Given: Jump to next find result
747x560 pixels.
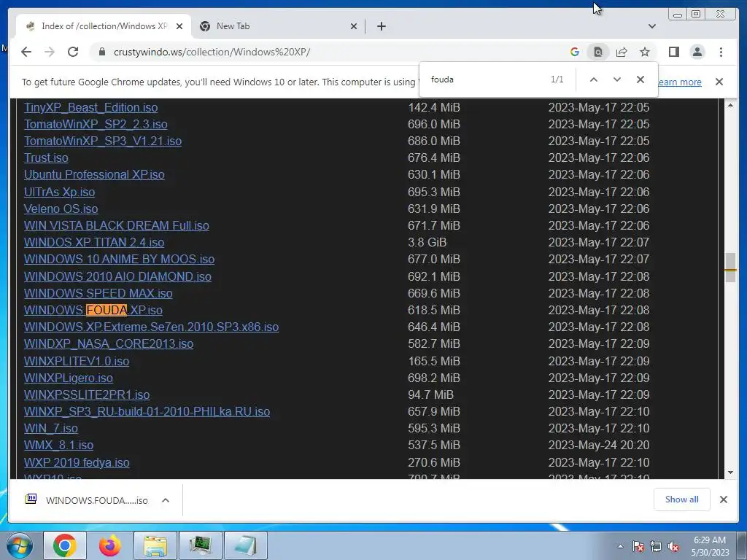Looking at the screenshot, I should (x=617, y=79).
